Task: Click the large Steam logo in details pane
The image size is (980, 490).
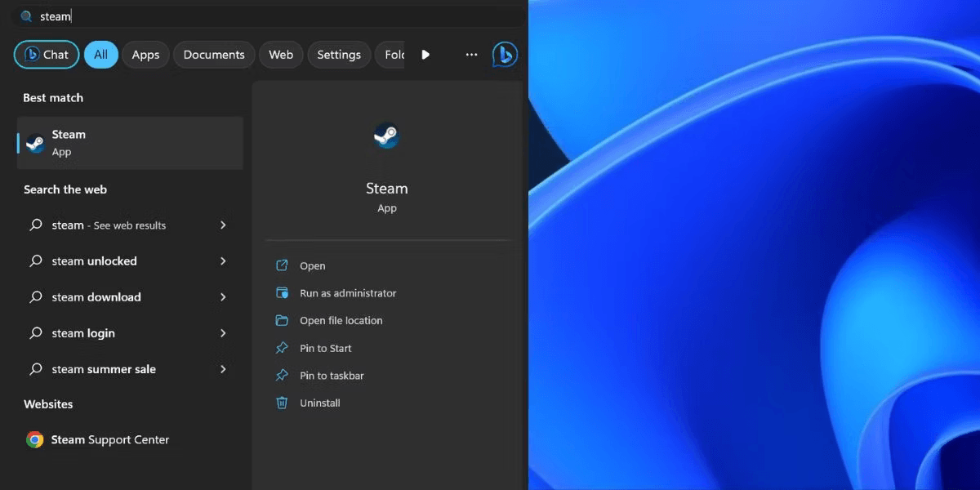Action: (x=386, y=136)
